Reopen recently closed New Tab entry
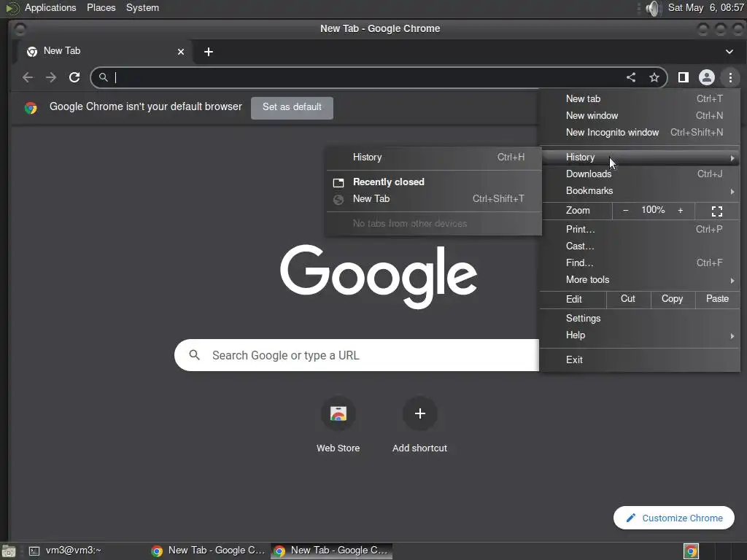747x560 pixels. [434, 198]
